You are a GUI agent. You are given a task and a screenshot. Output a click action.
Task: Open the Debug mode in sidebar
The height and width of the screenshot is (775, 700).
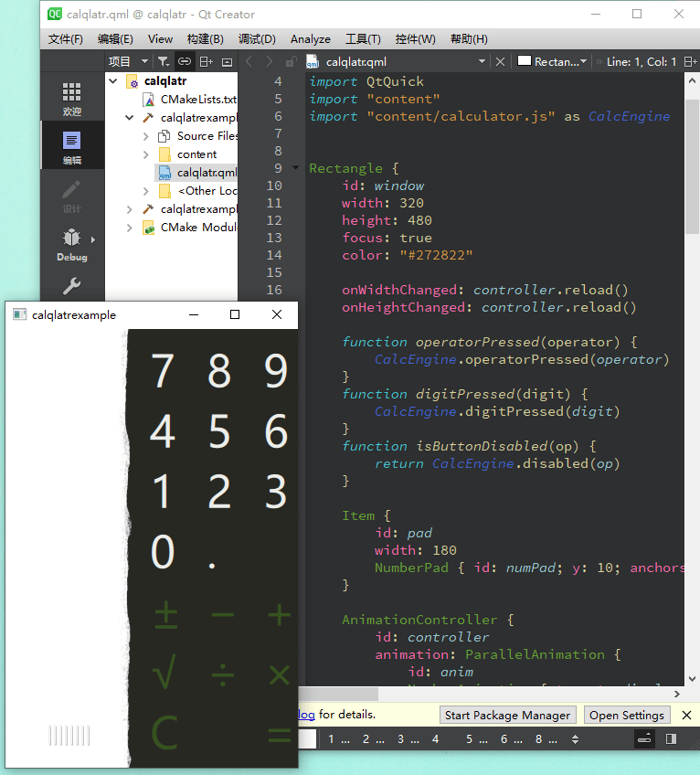(72, 244)
